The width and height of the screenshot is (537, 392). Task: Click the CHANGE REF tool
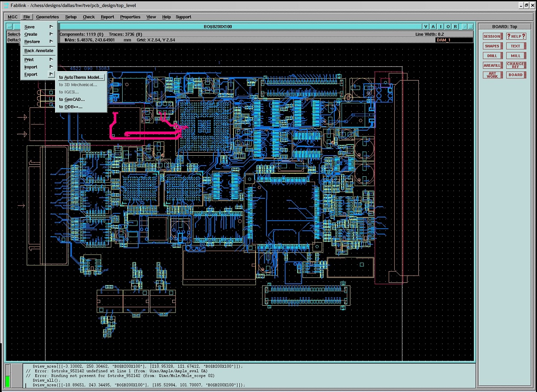pyautogui.click(x=516, y=65)
